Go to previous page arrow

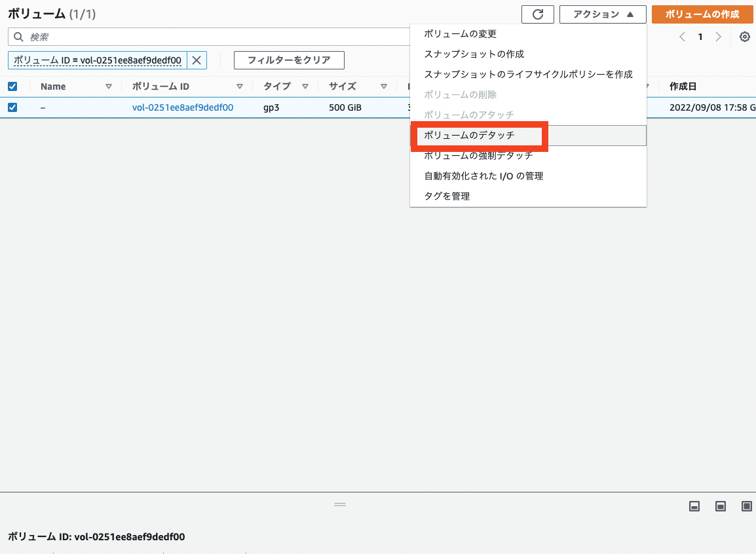pos(682,37)
